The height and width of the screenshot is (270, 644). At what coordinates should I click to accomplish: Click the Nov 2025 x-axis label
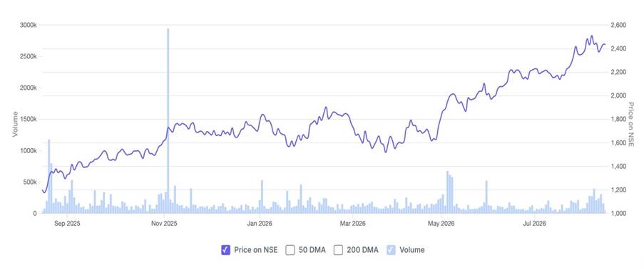click(x=164, y=224)
